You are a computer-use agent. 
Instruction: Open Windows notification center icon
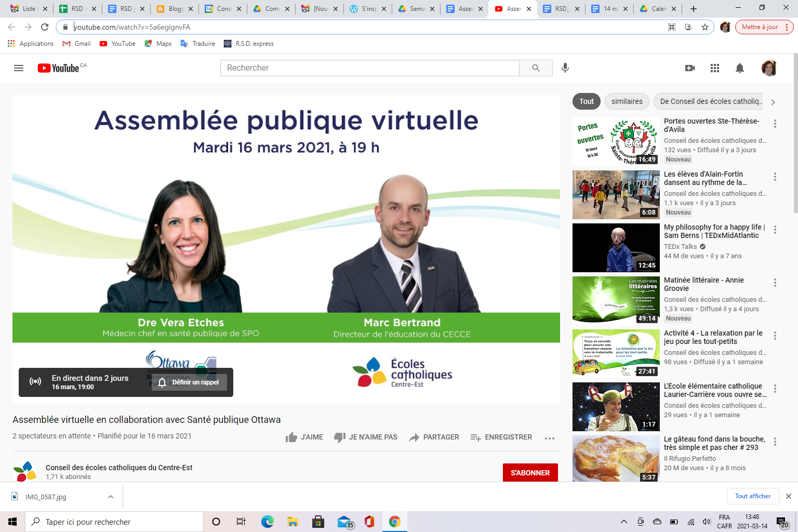click(x=782, y=522)
